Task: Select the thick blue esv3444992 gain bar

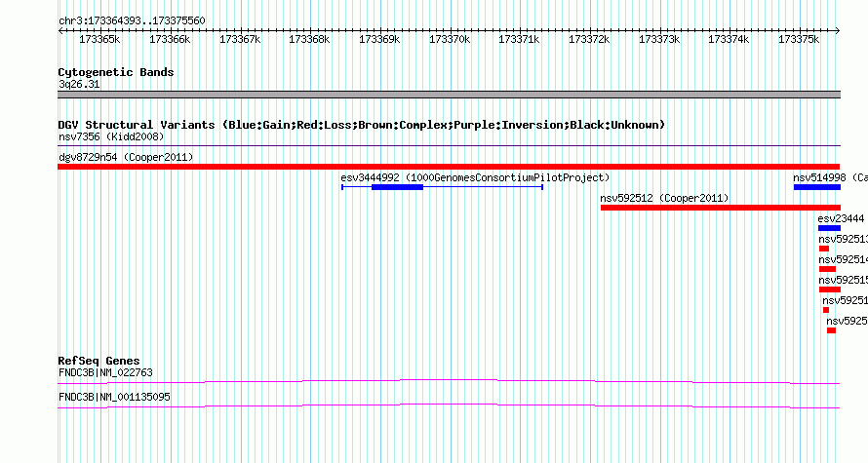Action: pos(398,187)
